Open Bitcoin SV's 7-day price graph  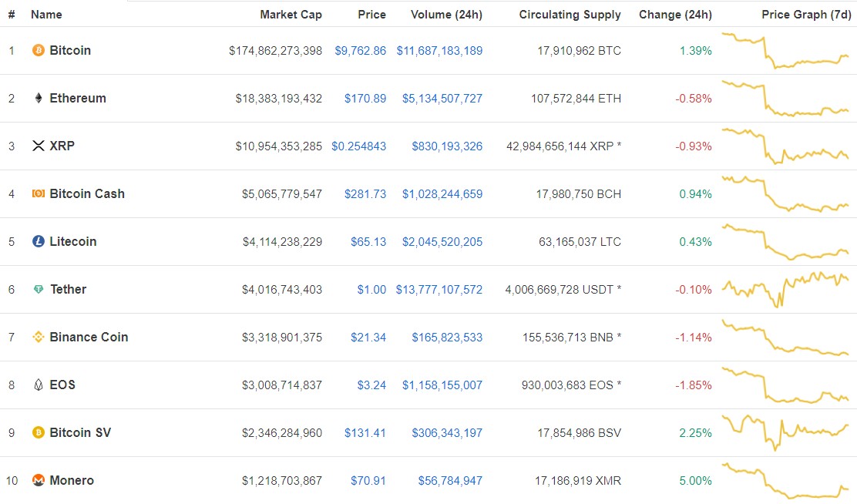785,432
